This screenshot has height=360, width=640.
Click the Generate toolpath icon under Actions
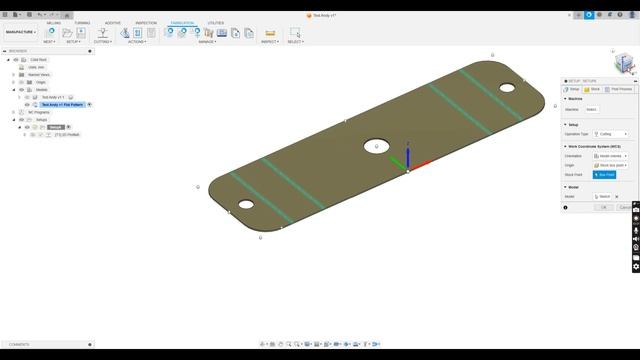point(125,33)
